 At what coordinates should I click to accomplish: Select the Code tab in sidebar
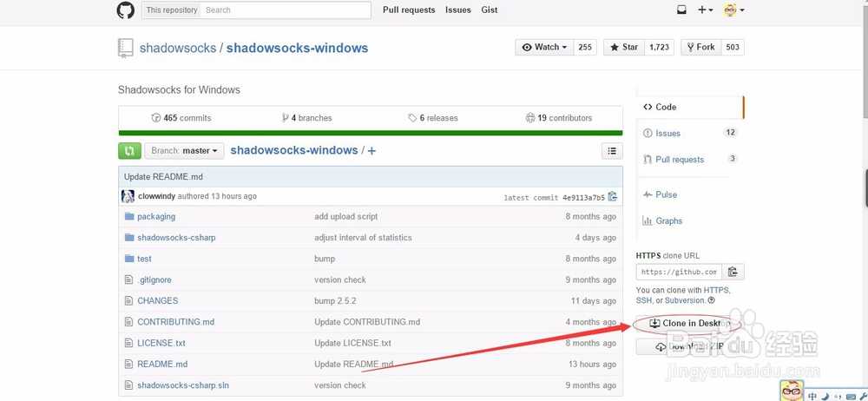(690, 107)
